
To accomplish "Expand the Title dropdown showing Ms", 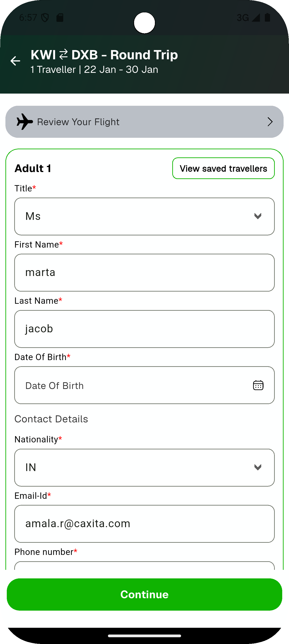I will click(144, 216).
